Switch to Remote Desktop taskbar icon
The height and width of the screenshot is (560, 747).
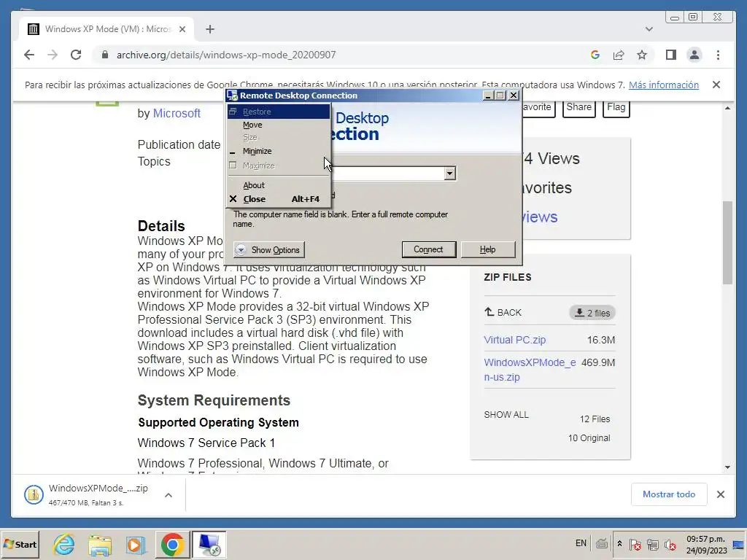click(x=209, y=544)
